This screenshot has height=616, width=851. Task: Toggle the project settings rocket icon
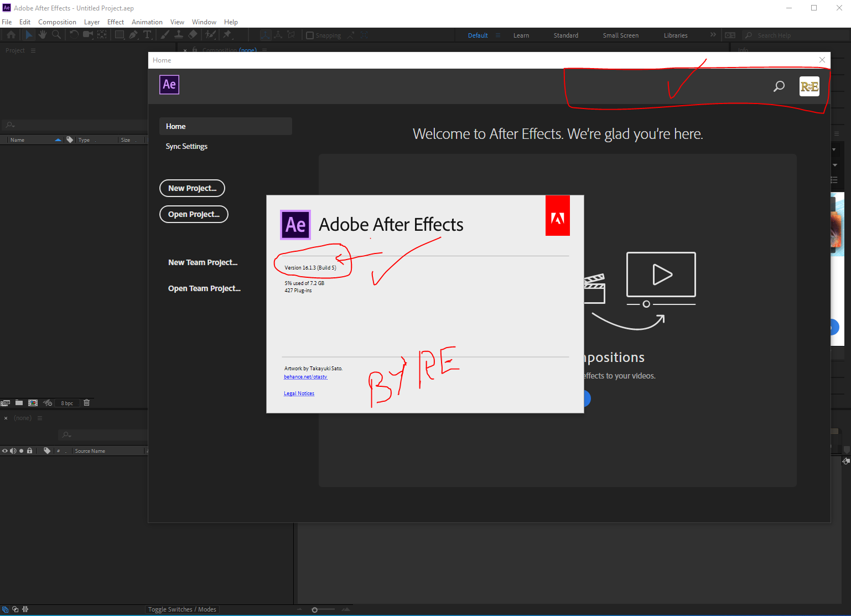pos(48,403)
